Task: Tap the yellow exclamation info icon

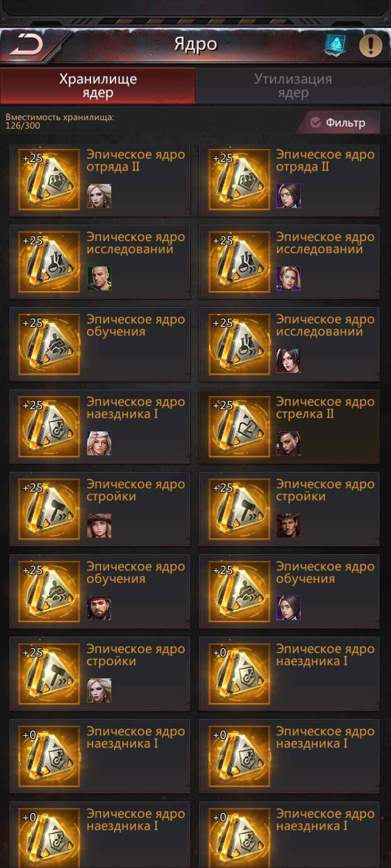Action: pos(370,46)
